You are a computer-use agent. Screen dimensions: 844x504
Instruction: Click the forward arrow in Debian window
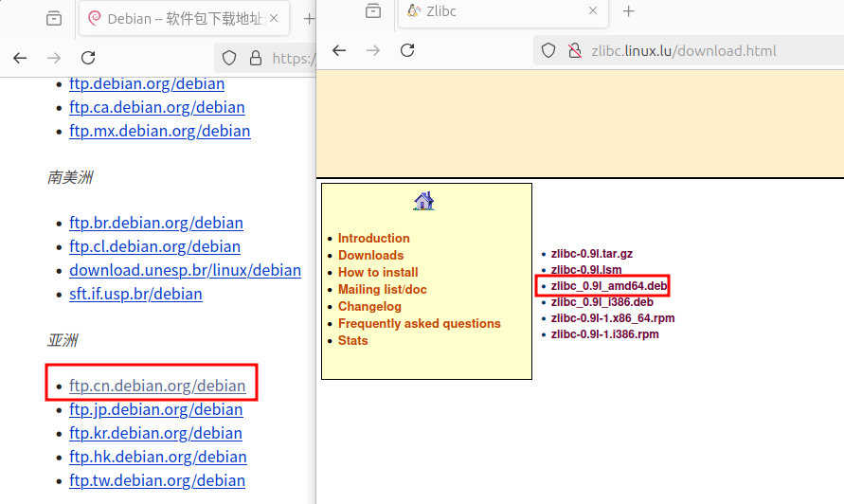[x=54, y=58]
